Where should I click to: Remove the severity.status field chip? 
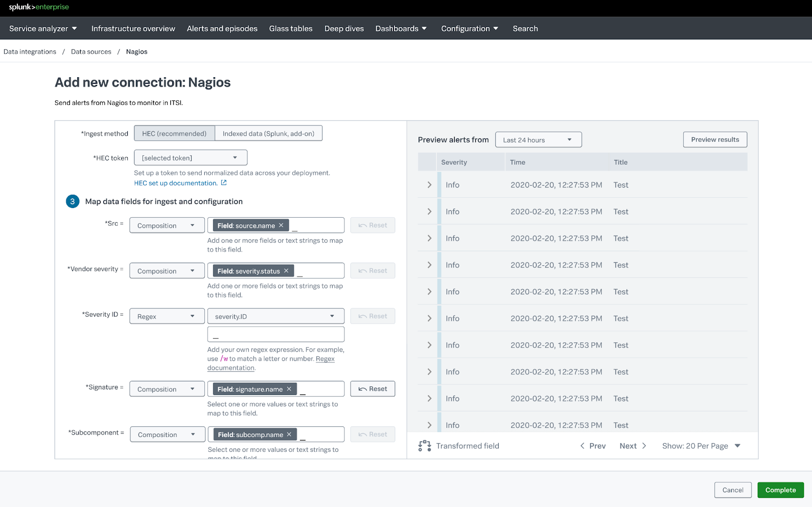[286, 271]
